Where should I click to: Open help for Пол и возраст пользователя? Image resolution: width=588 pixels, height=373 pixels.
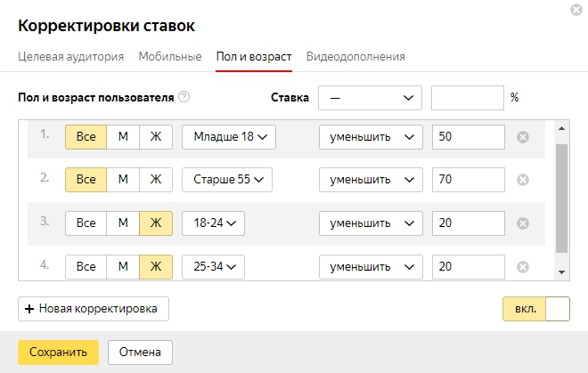tap(184, 97)
